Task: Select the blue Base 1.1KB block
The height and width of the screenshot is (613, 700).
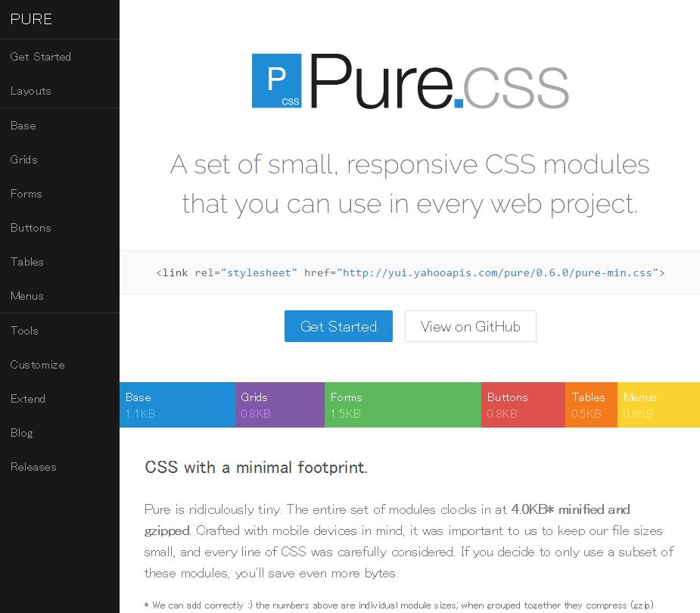Action: coord(177,405)
